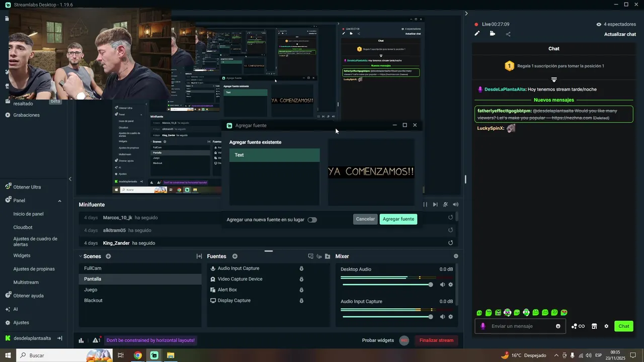Image resolution: width=644 pixels, height=362 pixels.
Task: Open the Mixer settings gear
Action: (456, 256)
